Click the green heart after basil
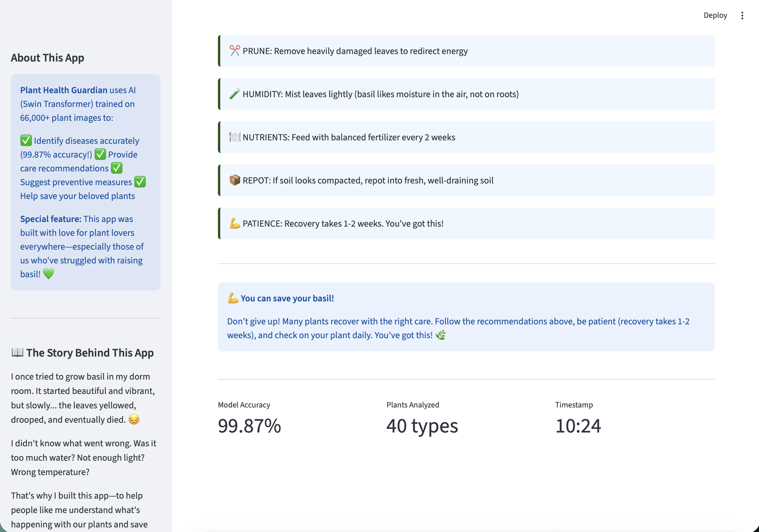This screenshot has width=759, height=532. tap(49, 274)
